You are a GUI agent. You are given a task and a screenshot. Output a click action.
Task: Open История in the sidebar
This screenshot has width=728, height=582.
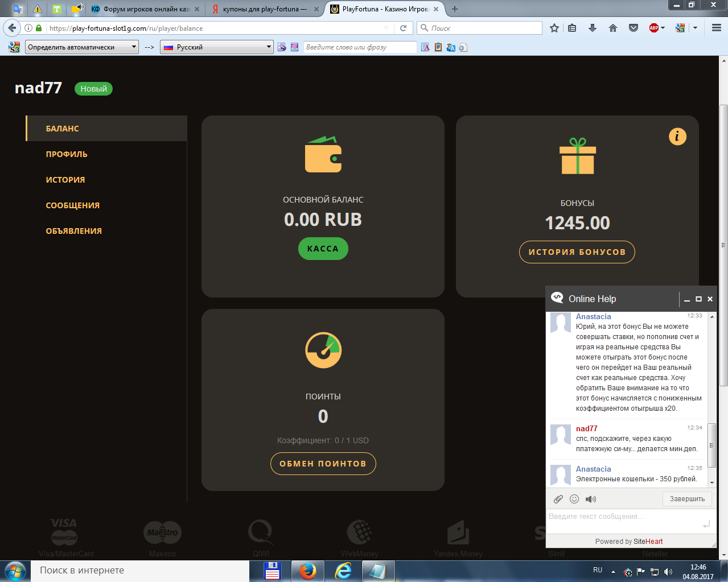pyautogui.click(x=65, y=180)
